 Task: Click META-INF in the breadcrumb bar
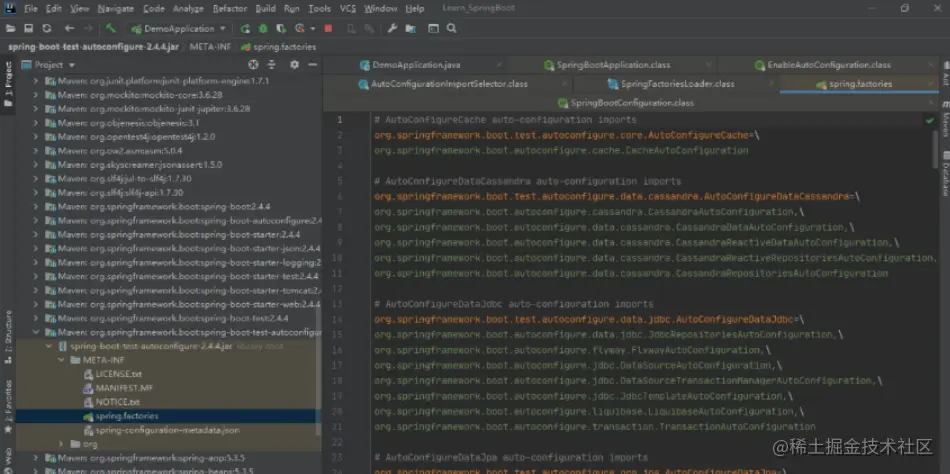208,47
